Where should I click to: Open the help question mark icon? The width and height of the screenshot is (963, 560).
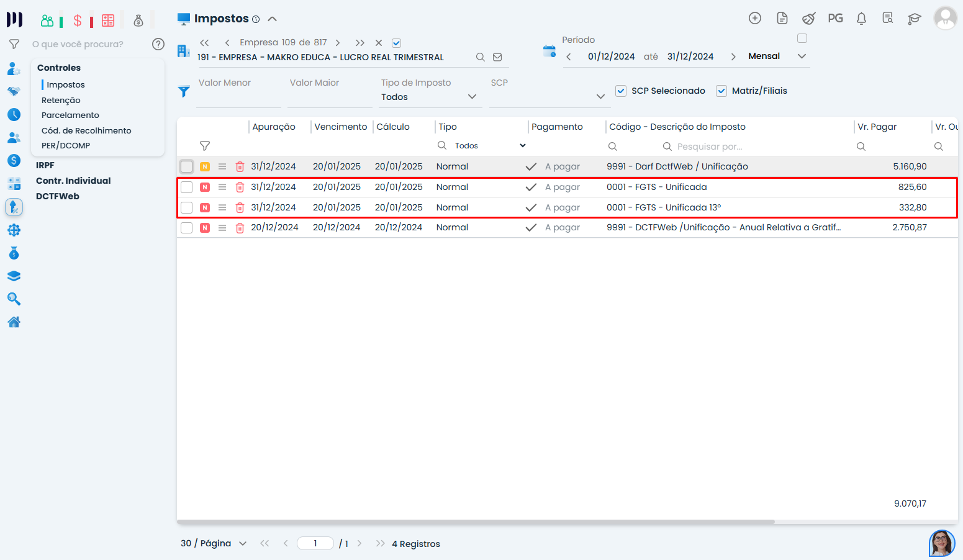[x=158, y=44]
